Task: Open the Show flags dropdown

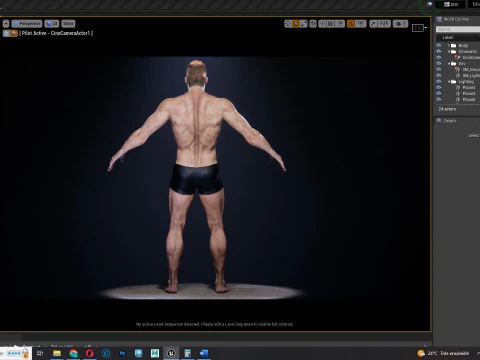Action: pyautogui.click(x=68, y=24)
